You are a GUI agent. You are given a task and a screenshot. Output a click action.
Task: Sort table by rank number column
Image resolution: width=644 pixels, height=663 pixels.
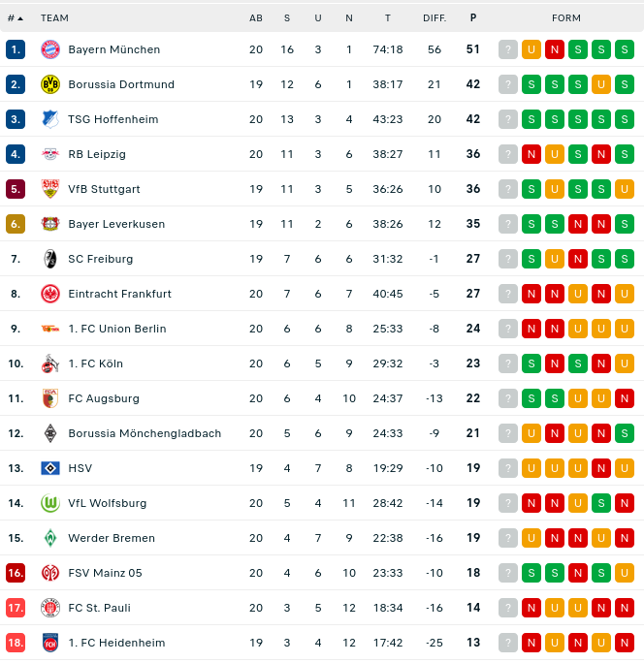pyautogui.click(x=16, y=17)
